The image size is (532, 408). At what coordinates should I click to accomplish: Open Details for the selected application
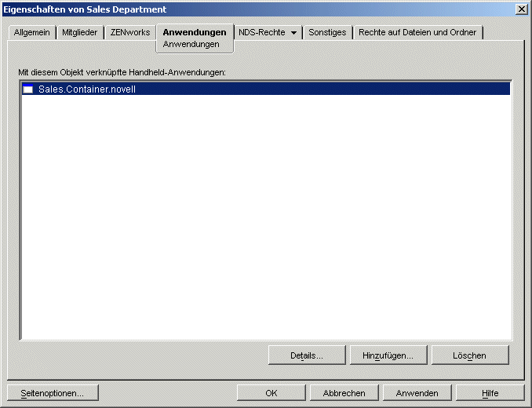point(307,355)
